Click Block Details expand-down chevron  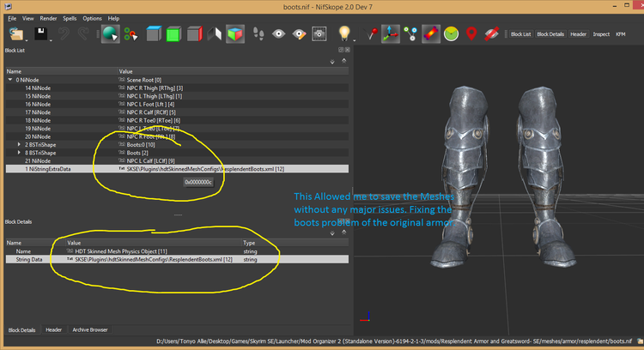[332, 233]
